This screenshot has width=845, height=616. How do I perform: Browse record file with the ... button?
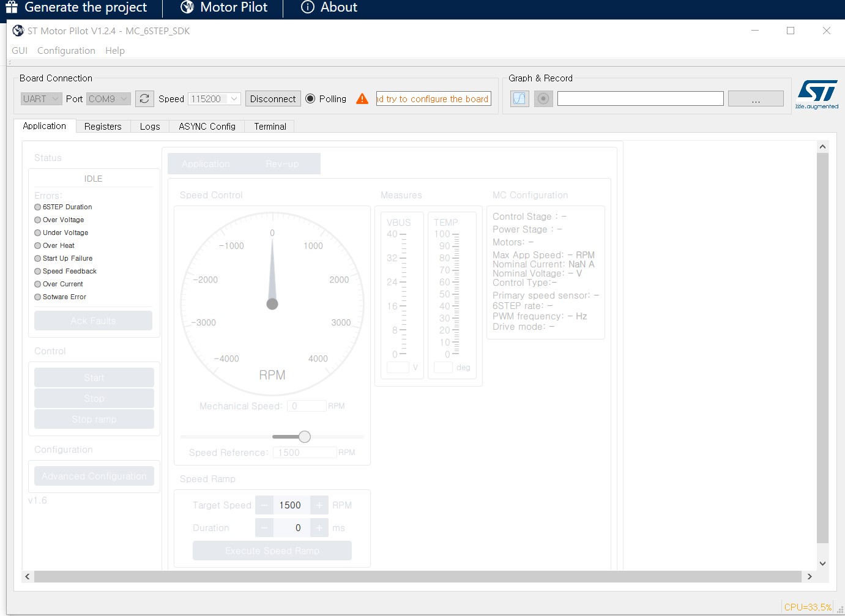pos(756,98)
